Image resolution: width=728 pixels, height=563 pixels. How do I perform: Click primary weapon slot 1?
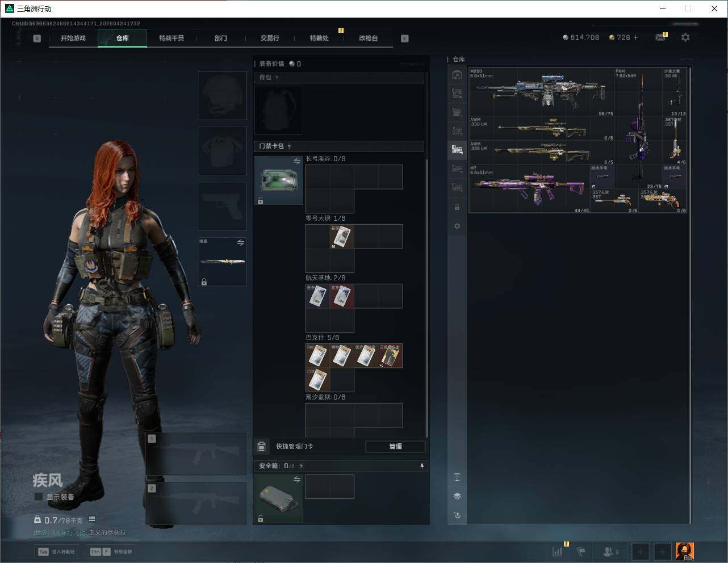click(196, 454)
